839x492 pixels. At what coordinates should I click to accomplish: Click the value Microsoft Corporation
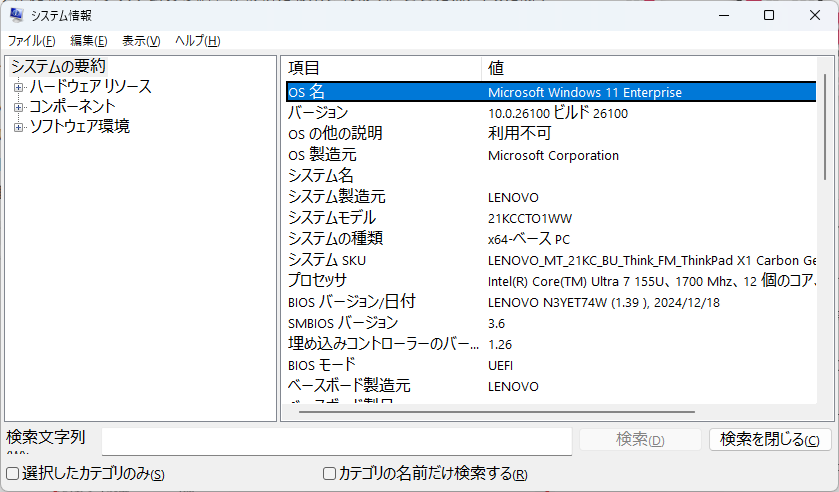coord(553,156)
